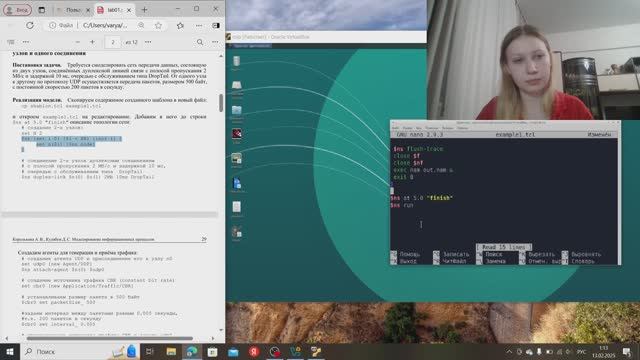Viewport: 640px width, 360px height.
Task: Toggle the Edge sidebar panel
Action: (x=216, y=25)
